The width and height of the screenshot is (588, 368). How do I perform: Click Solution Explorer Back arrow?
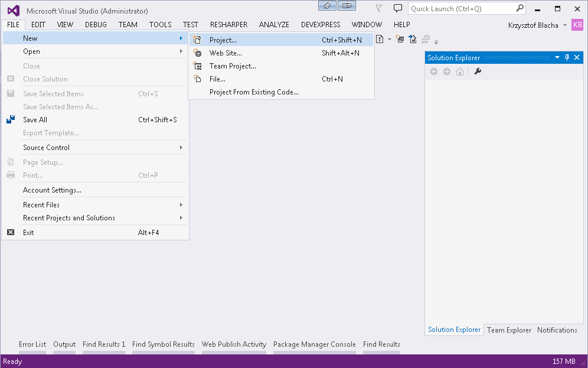click(x=434, y=71)
